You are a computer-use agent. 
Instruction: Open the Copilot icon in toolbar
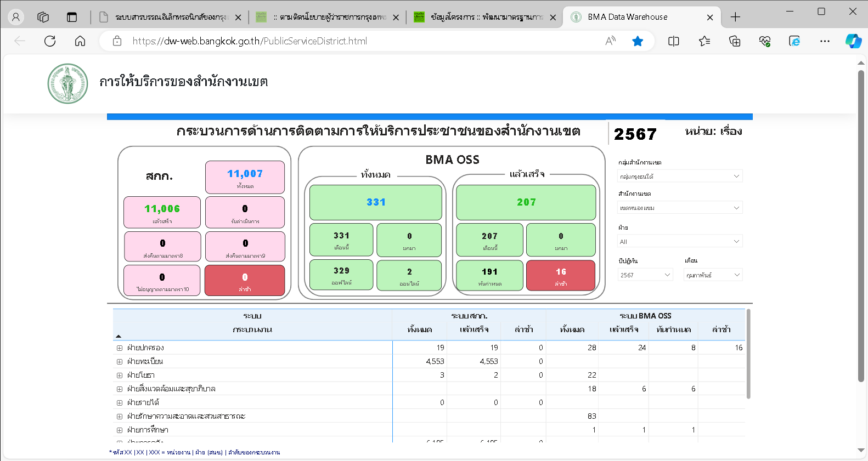tap(853, 41)
